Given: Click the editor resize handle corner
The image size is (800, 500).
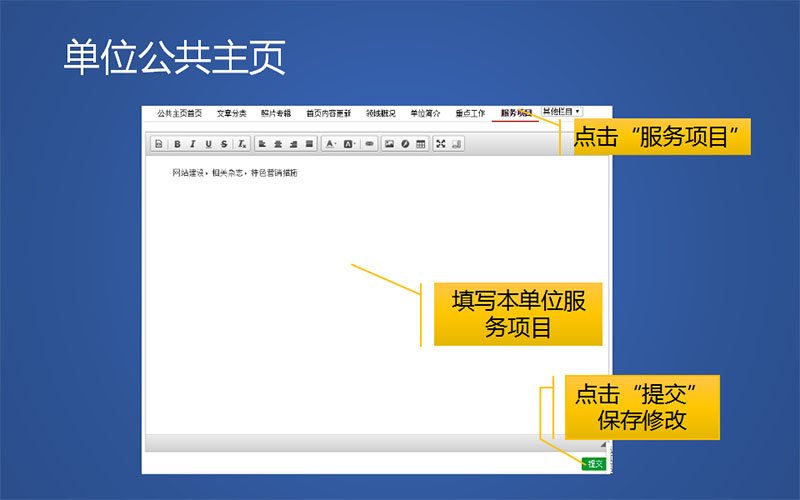Looking at the screenshot, I should 604,442.
